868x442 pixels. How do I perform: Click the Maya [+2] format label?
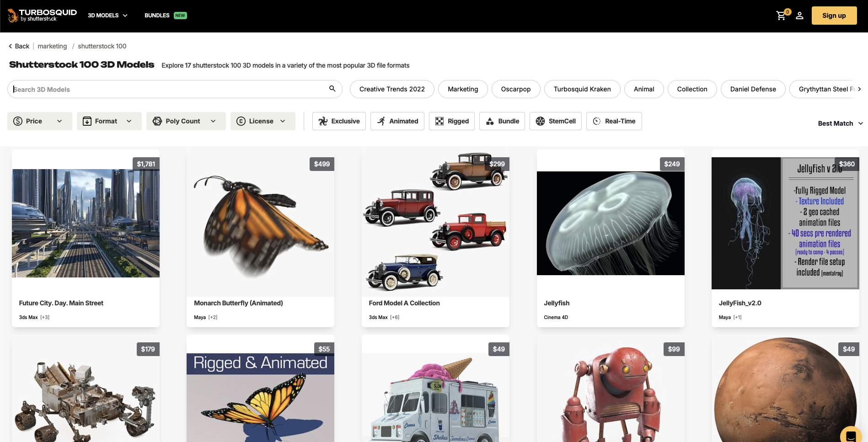click(x=205, y=317)
